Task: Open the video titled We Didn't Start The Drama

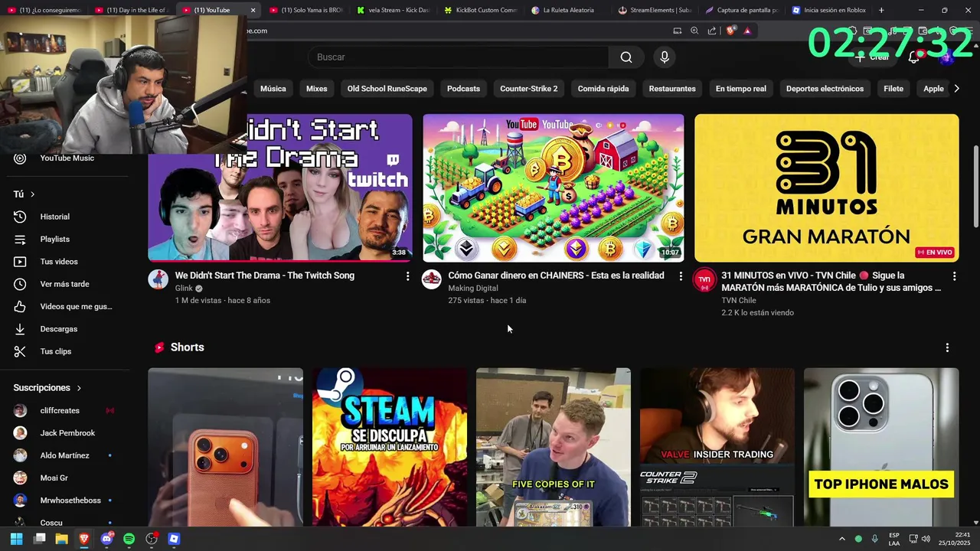Action: click(264, 275)
